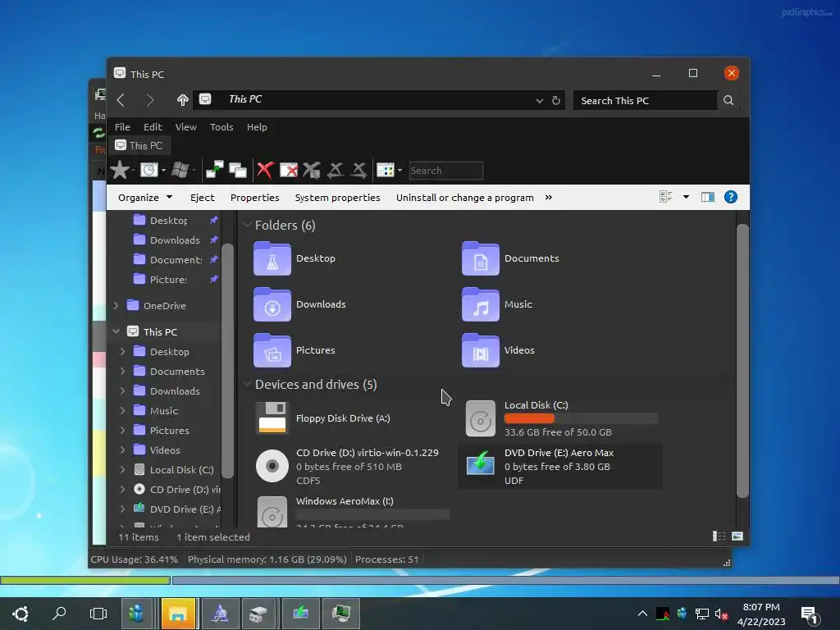
Task: Open the Edit menu
Action: point(153,127)
